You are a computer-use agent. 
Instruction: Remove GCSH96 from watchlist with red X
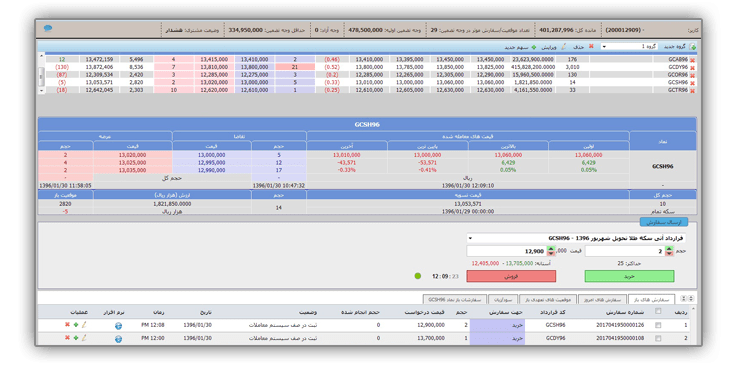tap(692, 83)
